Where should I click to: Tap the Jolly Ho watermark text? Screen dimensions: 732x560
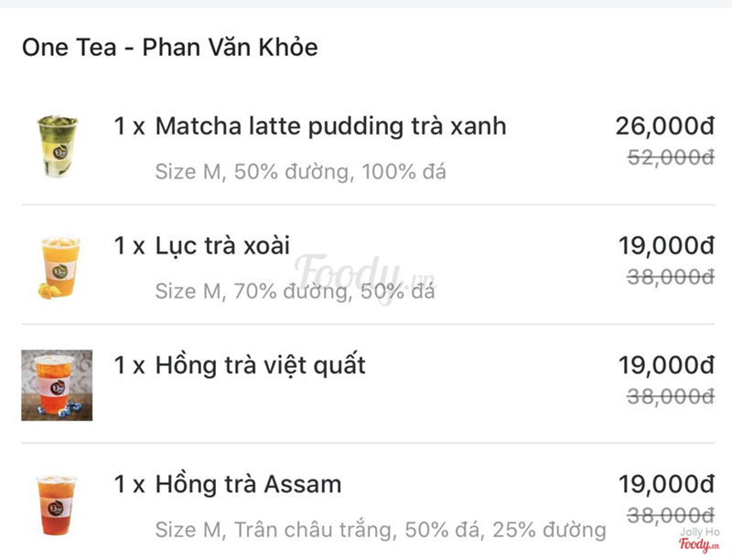coord(699,532)
